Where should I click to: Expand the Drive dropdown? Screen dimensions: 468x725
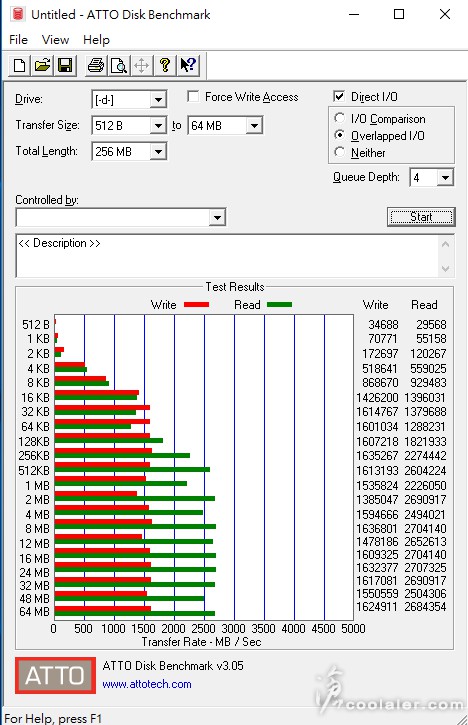158,100
